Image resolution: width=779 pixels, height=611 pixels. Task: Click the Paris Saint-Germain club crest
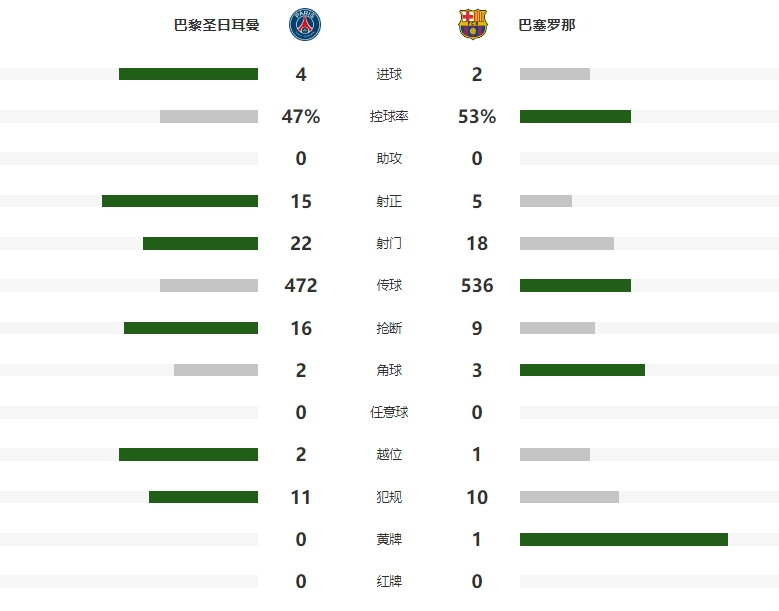coord(305,24)
